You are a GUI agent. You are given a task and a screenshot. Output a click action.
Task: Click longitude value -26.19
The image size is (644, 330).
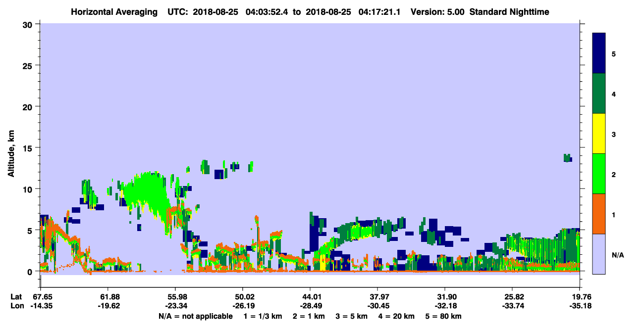point(243,306)
